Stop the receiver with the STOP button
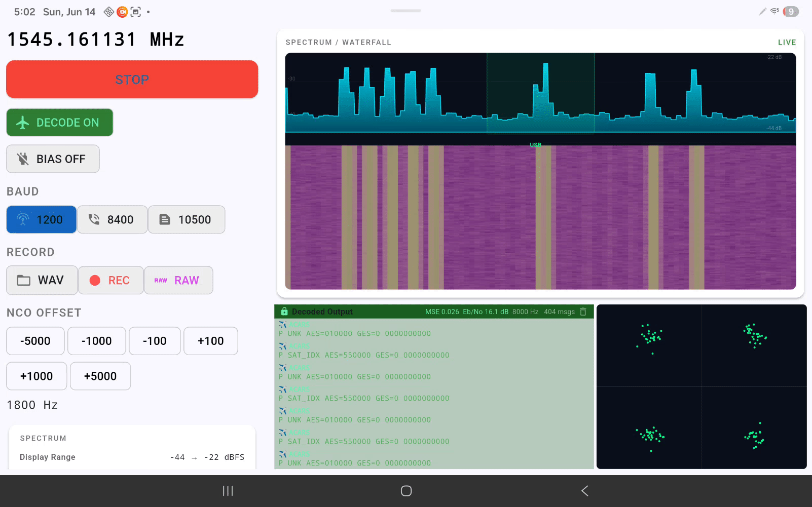 132,80
